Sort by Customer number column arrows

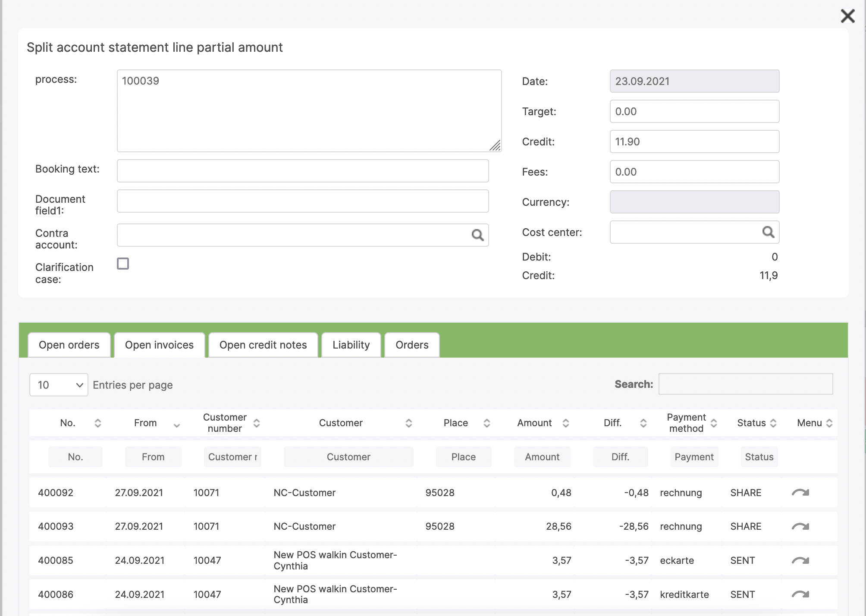click(257, 423)
